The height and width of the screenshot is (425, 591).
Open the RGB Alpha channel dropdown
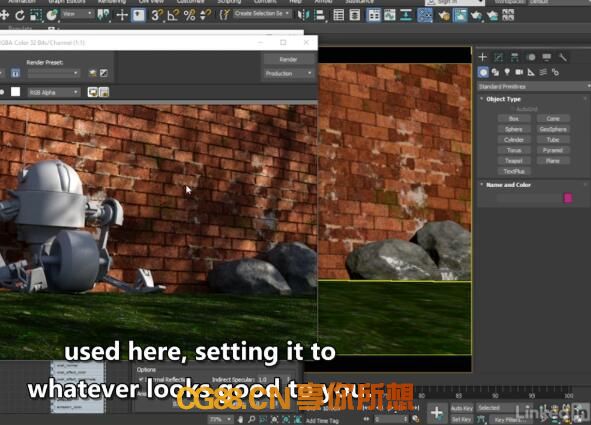54,92
